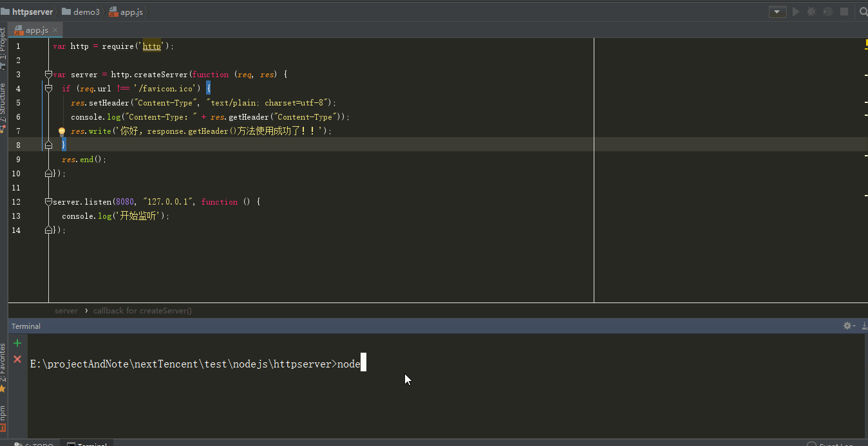
Task: Close terminal session with red X
Action: point(17,359)
